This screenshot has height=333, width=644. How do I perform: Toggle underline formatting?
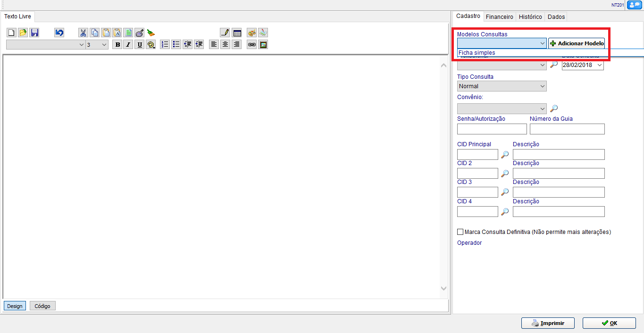[x=140, y=44]
